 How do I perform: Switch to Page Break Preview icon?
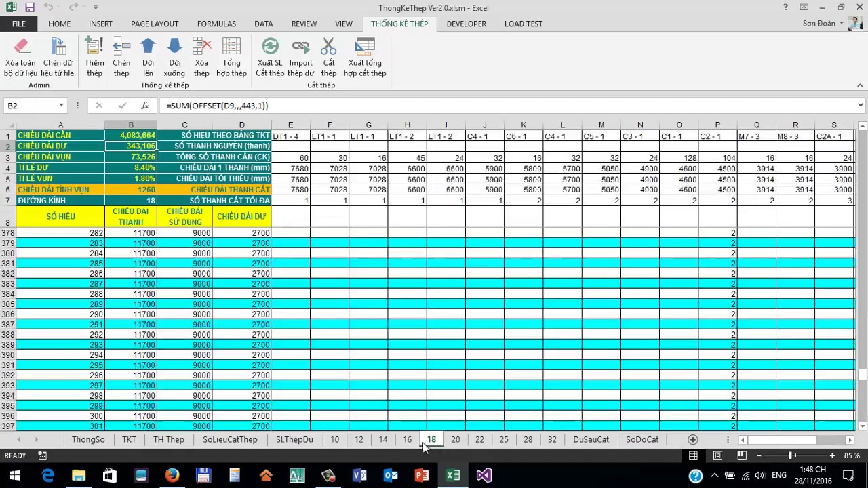[742, 455]
